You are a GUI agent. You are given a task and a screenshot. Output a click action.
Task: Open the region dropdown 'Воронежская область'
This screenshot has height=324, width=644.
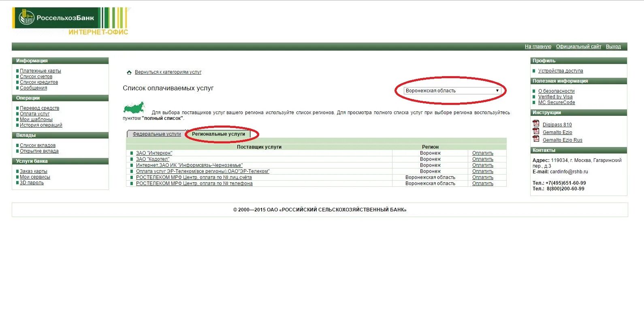(452, 91)
